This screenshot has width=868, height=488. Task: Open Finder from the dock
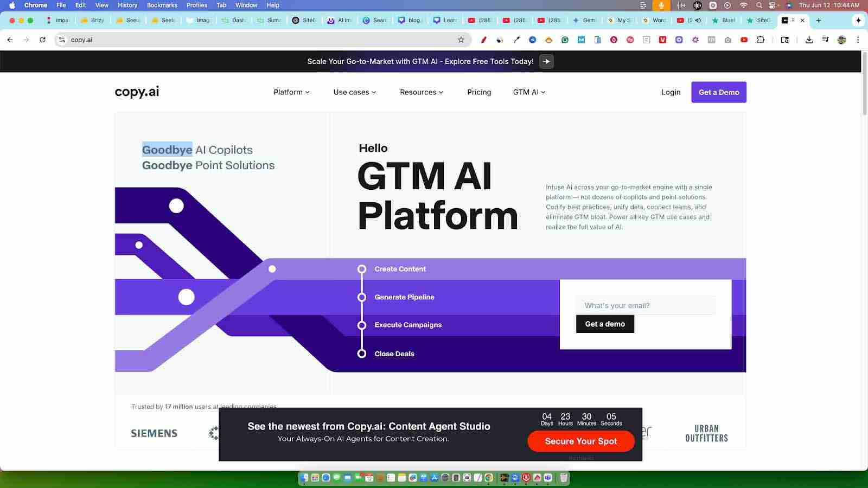point(305,478)
